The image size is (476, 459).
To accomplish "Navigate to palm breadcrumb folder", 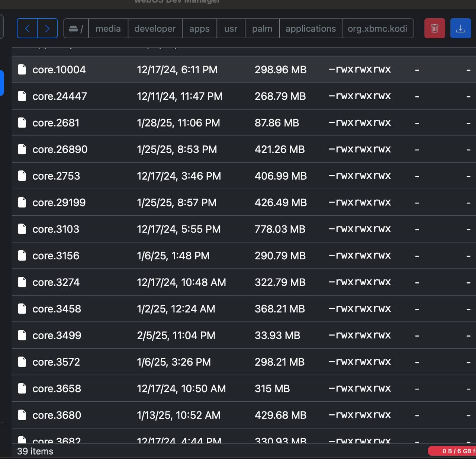I will [262, 29].
